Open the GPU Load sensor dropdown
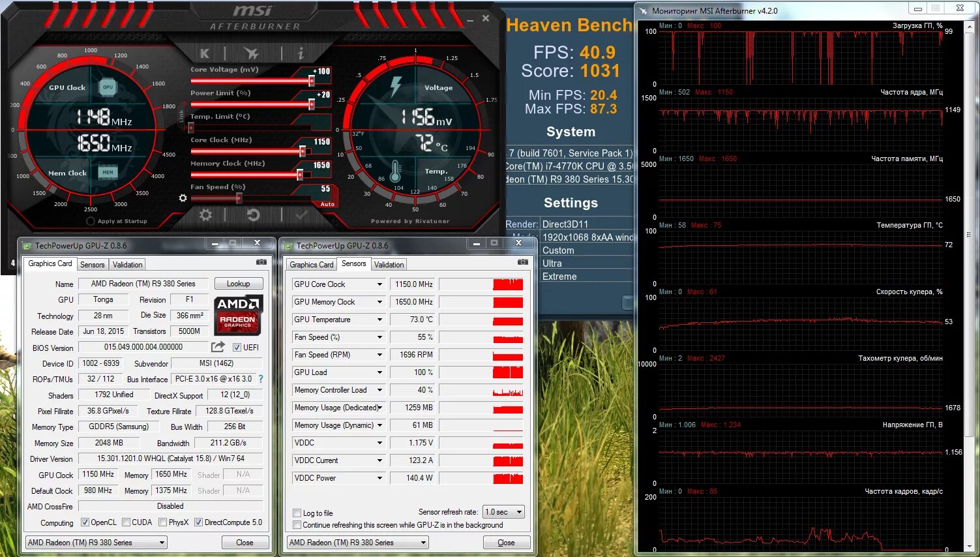This screenshot has width=980, height=557. [379, 372]
